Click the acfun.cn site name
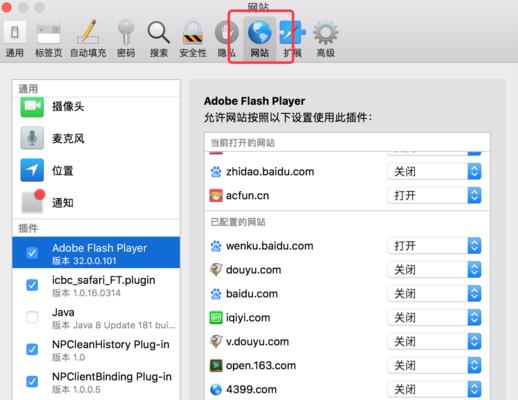Screen dimensions: 518x400 [x=247, y=196]
